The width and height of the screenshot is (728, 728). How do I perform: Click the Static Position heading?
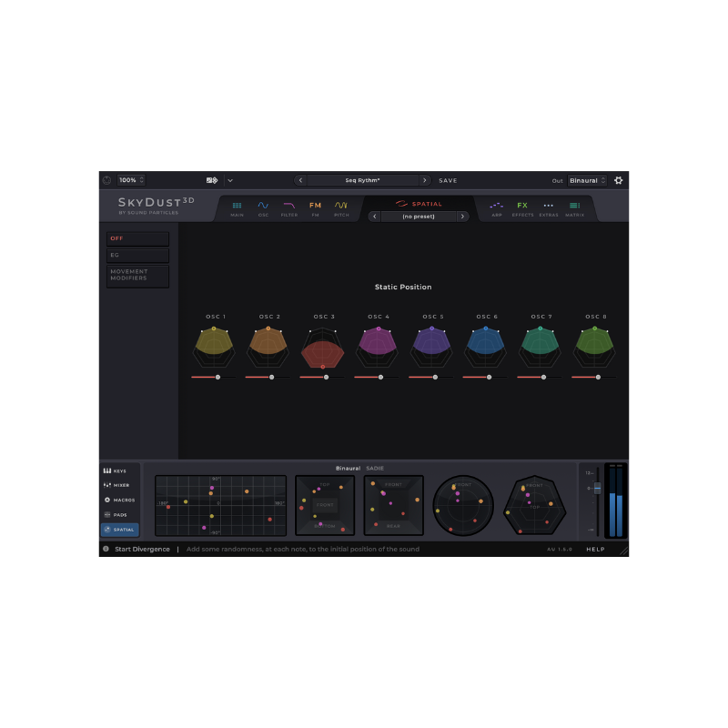point(403,287)
